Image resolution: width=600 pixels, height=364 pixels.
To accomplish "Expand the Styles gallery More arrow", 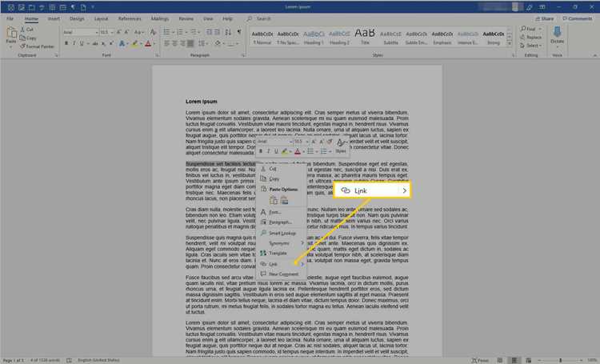I will [x=510, y=44].
